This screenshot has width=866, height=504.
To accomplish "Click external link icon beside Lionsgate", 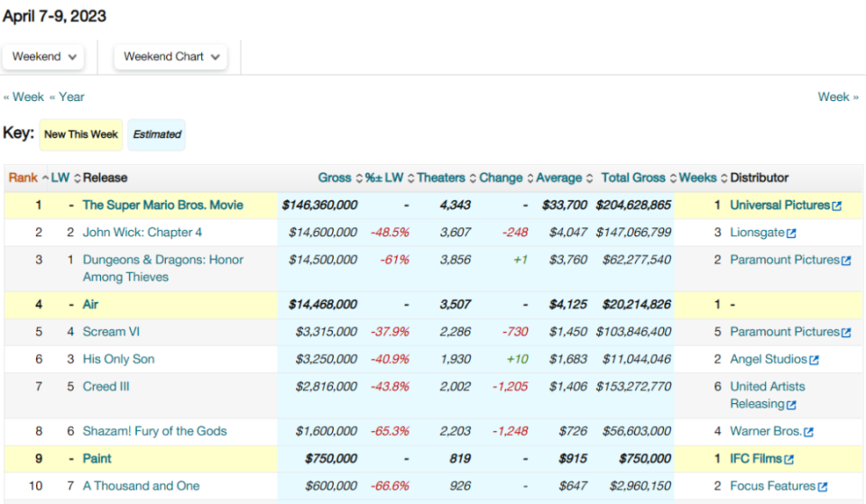I will point(791,234).
